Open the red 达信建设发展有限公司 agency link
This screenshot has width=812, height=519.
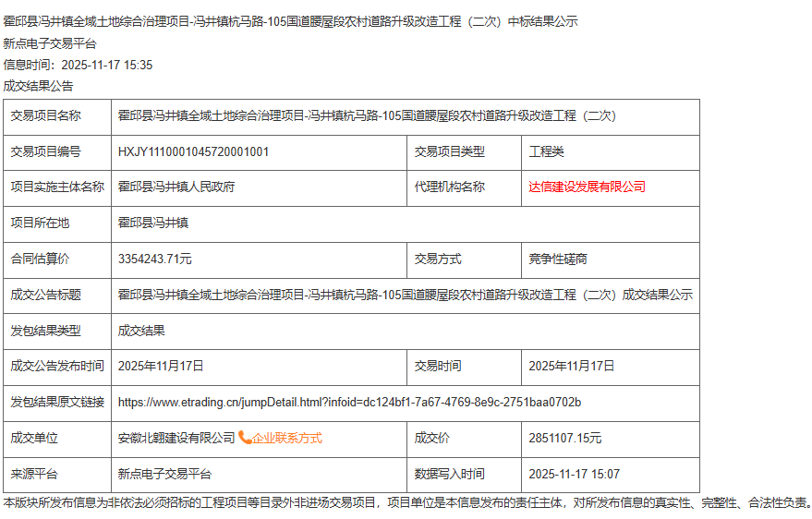(x=587, y=187)
